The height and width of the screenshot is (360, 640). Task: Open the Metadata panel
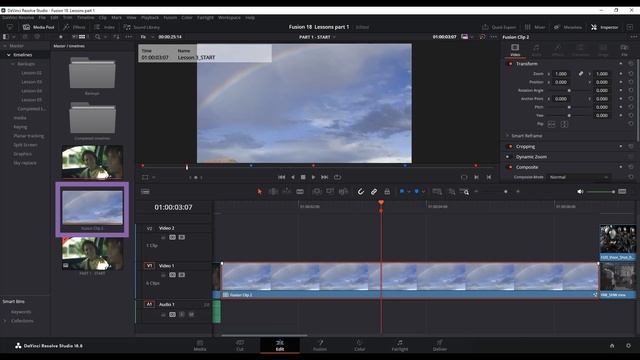click(568, 27)
